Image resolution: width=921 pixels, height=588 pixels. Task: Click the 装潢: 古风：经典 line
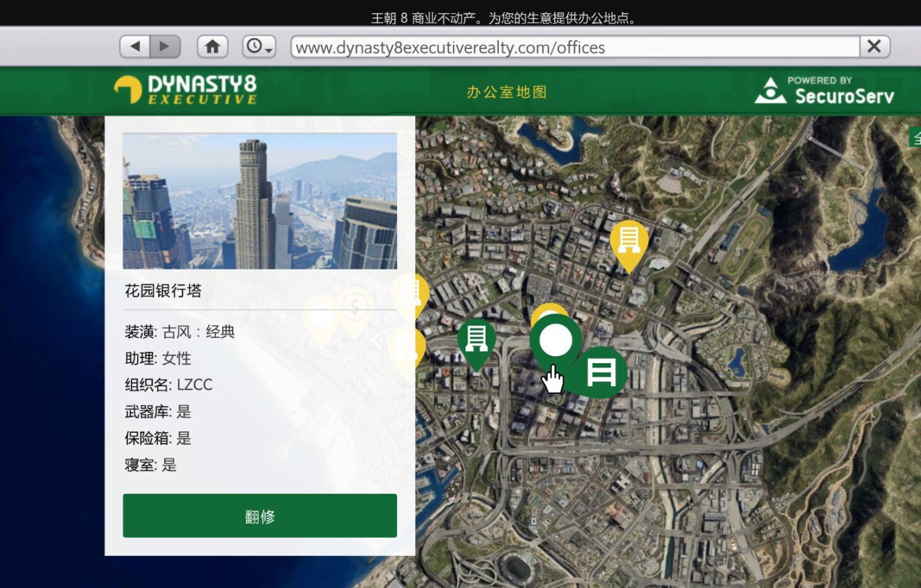click(x=180, y=332)
